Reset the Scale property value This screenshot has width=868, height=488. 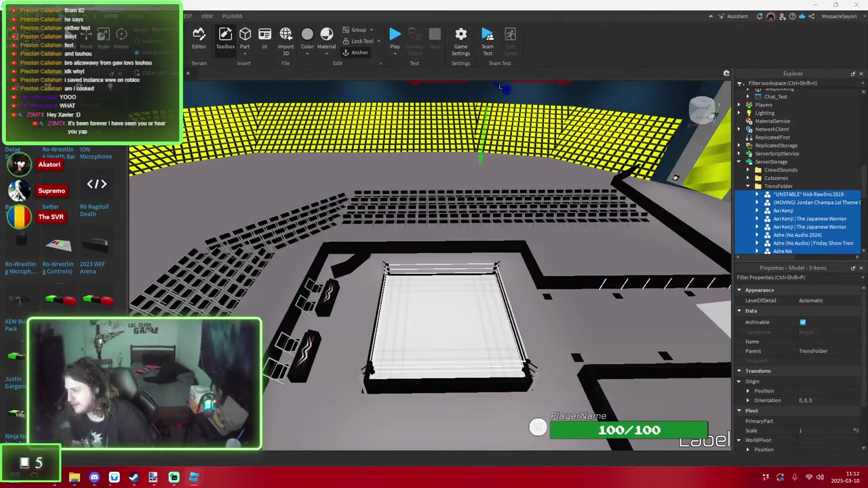pos(856,431)
